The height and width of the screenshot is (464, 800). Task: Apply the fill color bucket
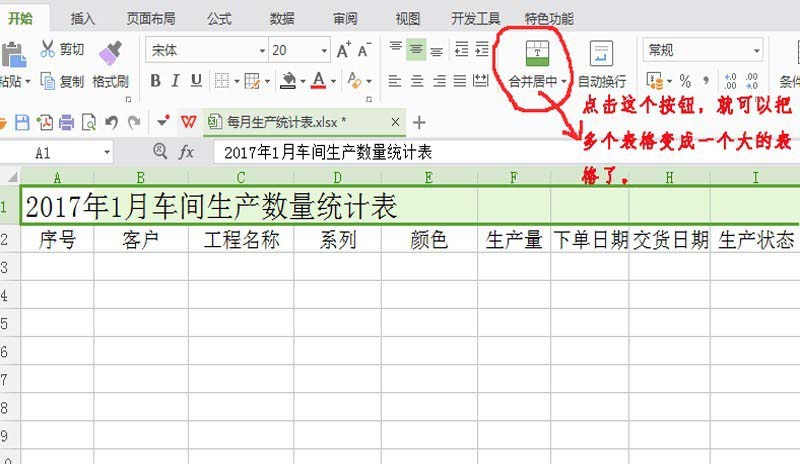tap(288, 81)
